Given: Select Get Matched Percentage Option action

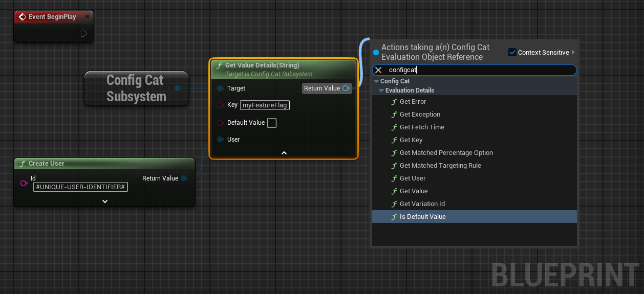Looking at the screenshot, I should pyautogui.click(x=475, y=153).
